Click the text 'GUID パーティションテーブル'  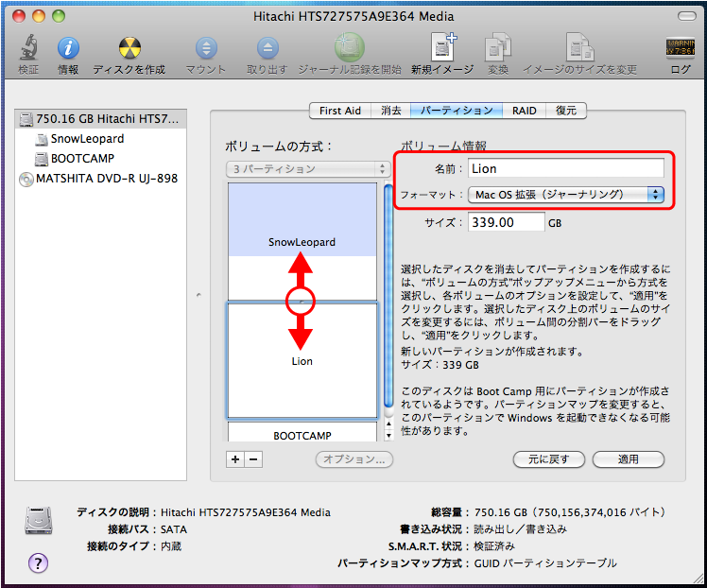tap(545, 563)
